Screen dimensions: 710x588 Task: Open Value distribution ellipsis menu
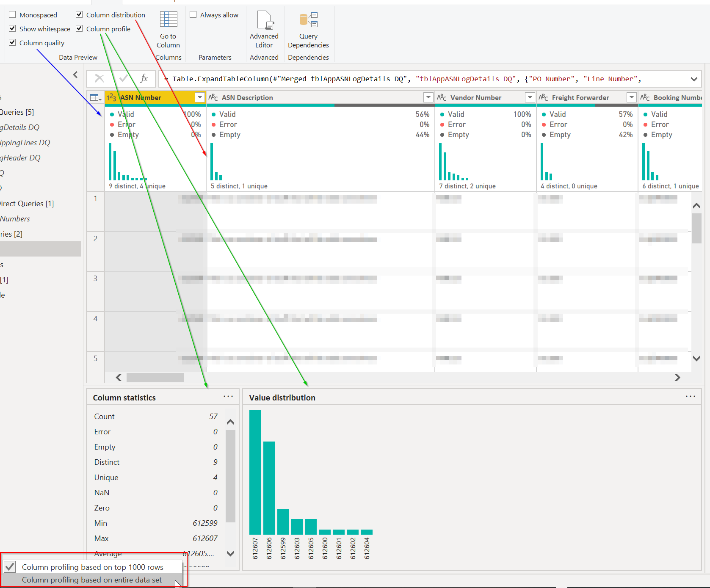(691, 397)
